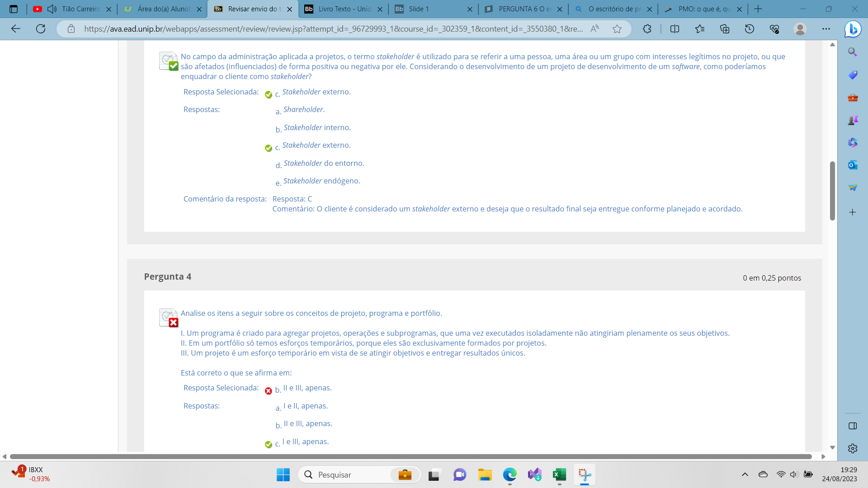Open Settings and more ellipsis menu

[x=826, y=29]
